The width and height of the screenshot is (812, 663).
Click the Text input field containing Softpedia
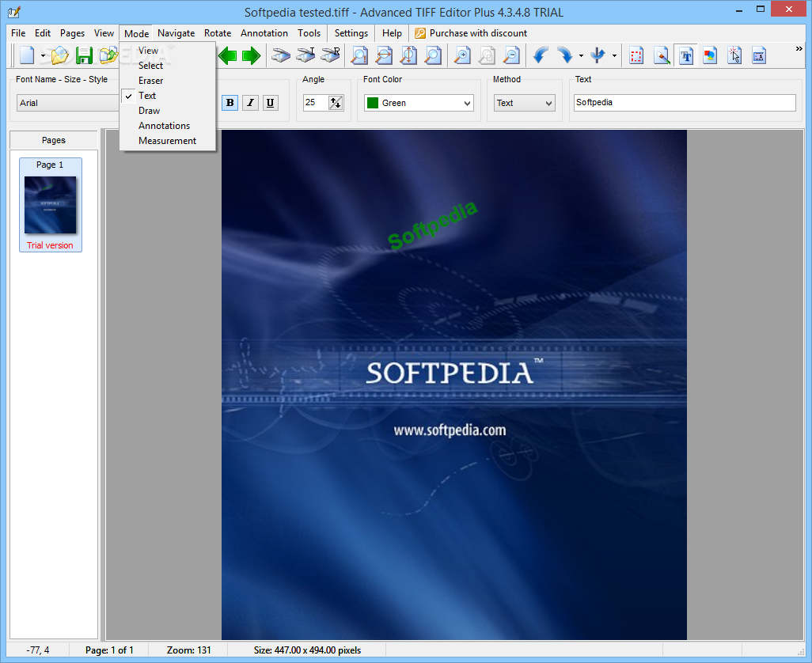pos(685,103)
